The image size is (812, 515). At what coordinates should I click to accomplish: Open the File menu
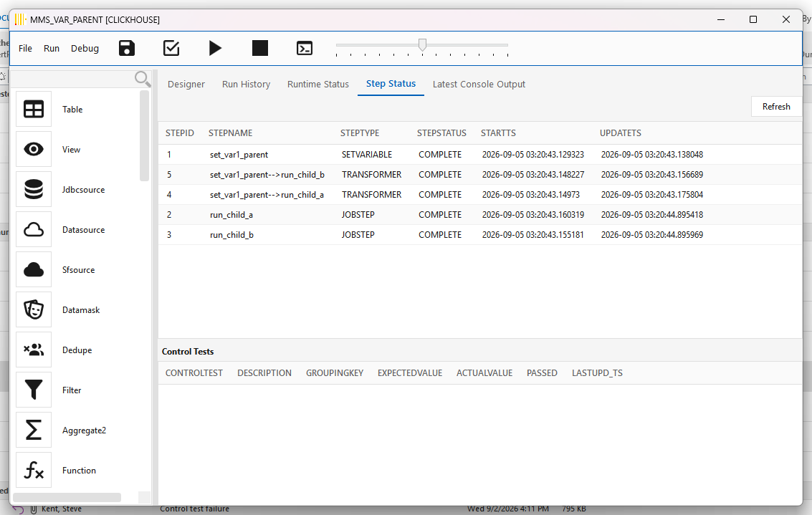pos(25,48)
